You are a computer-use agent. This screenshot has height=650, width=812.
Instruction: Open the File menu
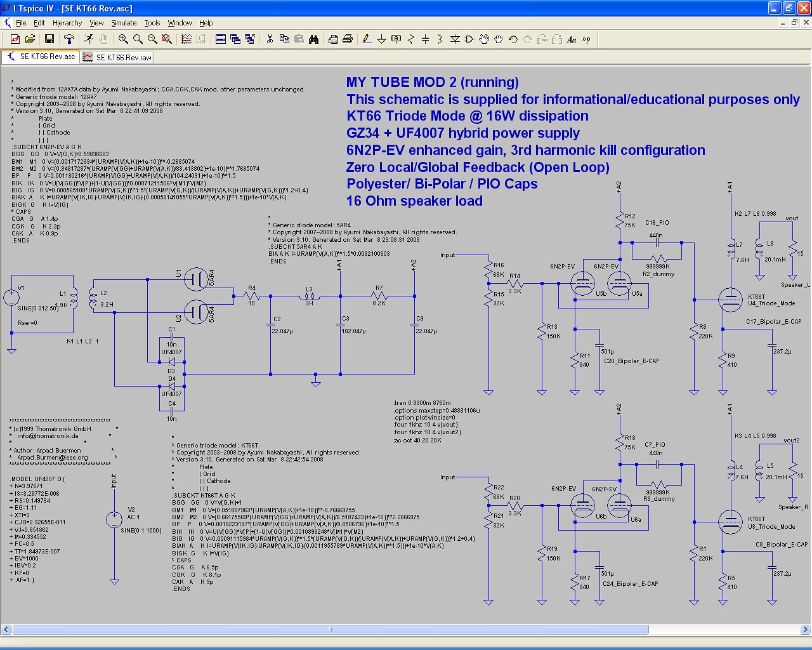21,23
